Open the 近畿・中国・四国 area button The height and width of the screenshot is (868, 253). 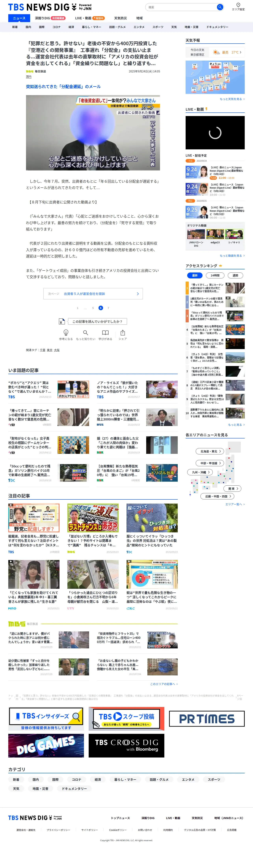coord(217,496)
